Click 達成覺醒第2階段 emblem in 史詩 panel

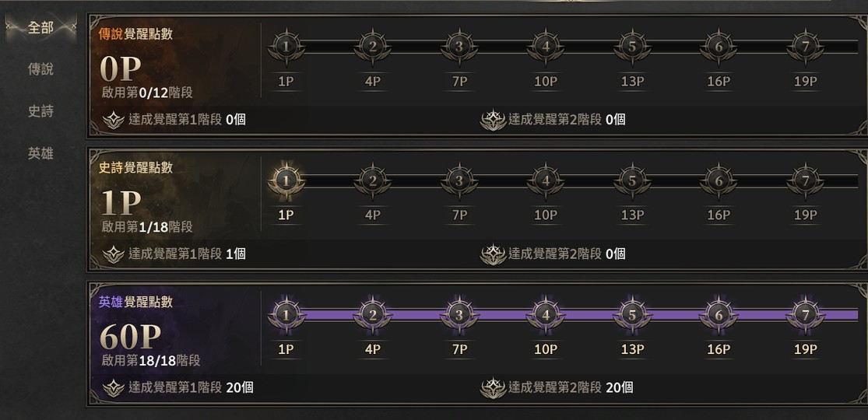click(493, 254)
